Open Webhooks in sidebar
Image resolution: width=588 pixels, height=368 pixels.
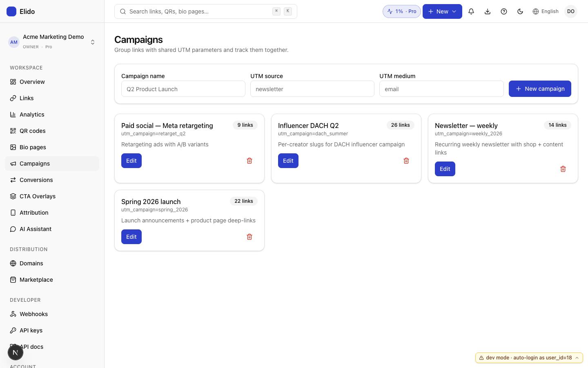pos(52,314)
